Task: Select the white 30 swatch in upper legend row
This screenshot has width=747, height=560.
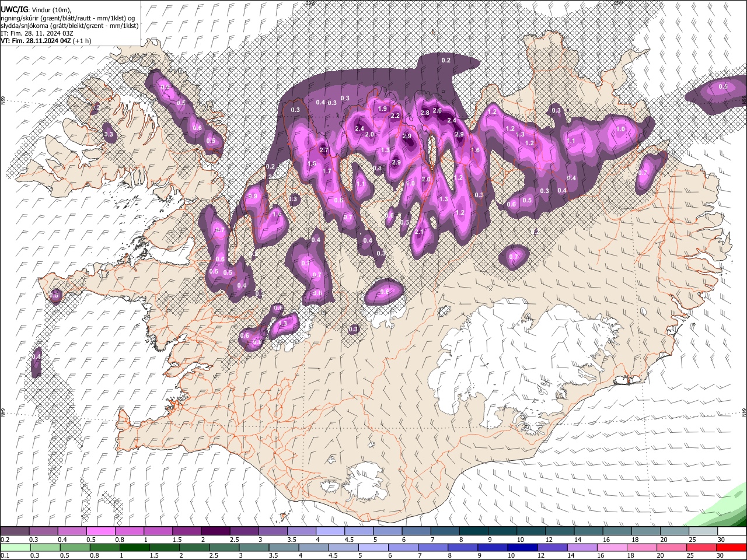Action: click(732, 531)
